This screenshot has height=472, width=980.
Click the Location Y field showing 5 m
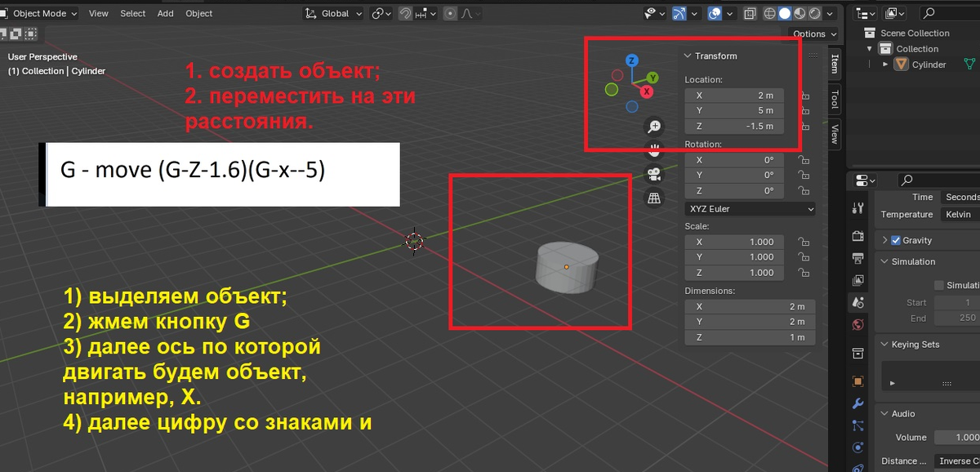[x=733, y=111]
